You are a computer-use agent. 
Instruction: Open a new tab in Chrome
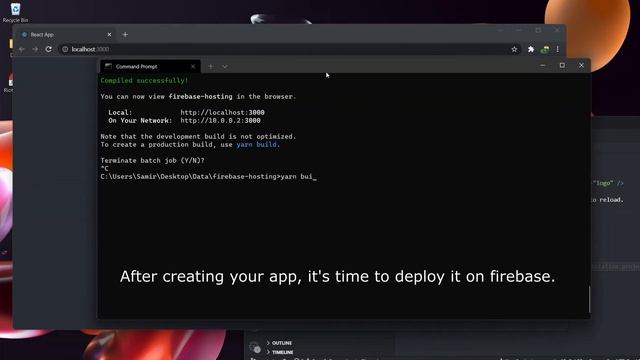[125, 35]
